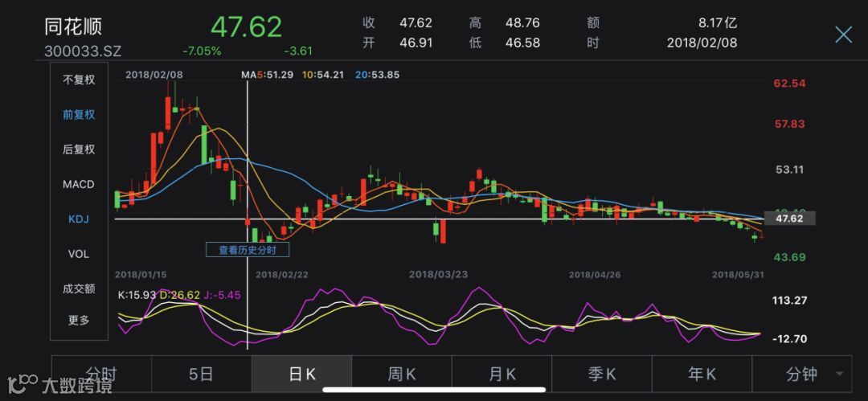868x401 pixels.
Task: Click the crosshair date label above the chart
Action: (154, 74)
